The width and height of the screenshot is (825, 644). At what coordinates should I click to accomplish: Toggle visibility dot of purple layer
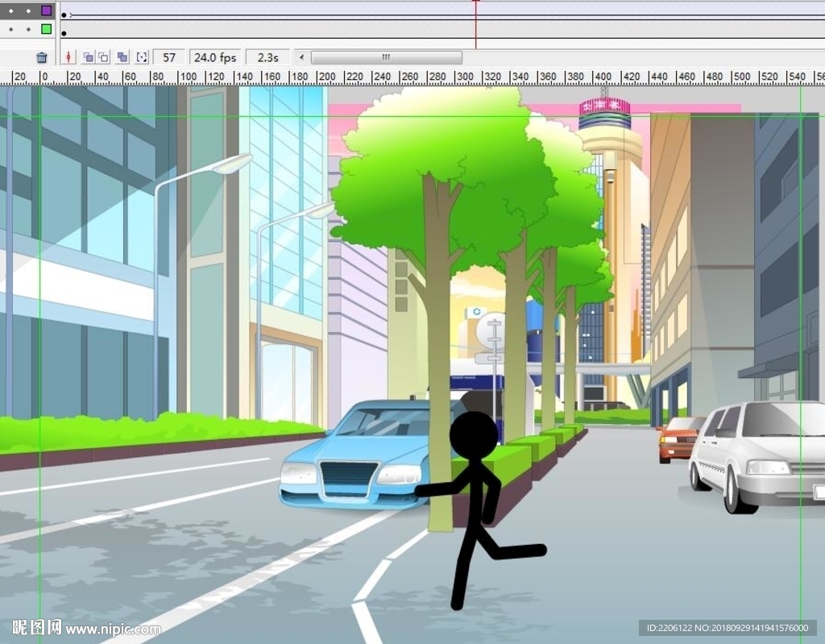(x=11, y=11)
